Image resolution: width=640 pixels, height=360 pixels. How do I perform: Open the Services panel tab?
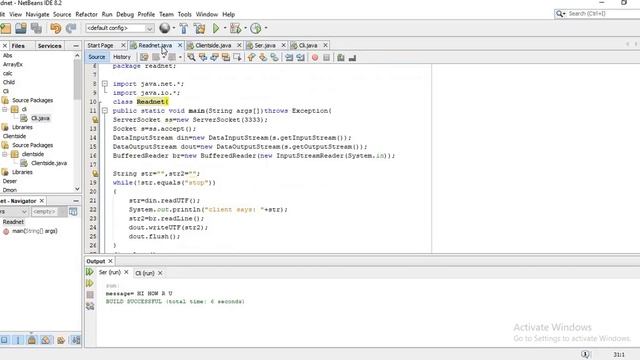[x=49, y=46]
